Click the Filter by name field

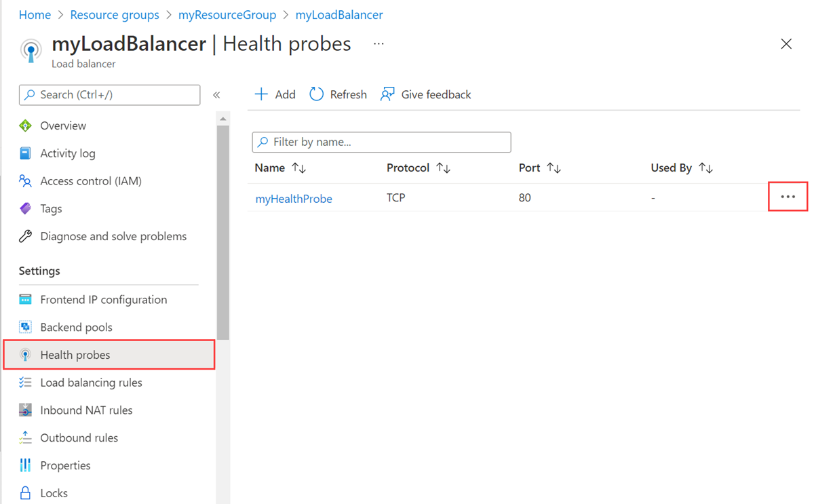381,142
